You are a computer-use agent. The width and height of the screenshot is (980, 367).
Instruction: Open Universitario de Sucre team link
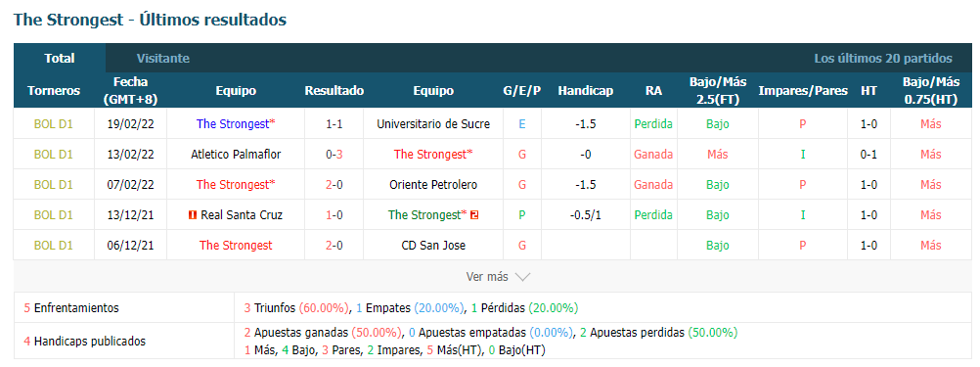[433, 123]
